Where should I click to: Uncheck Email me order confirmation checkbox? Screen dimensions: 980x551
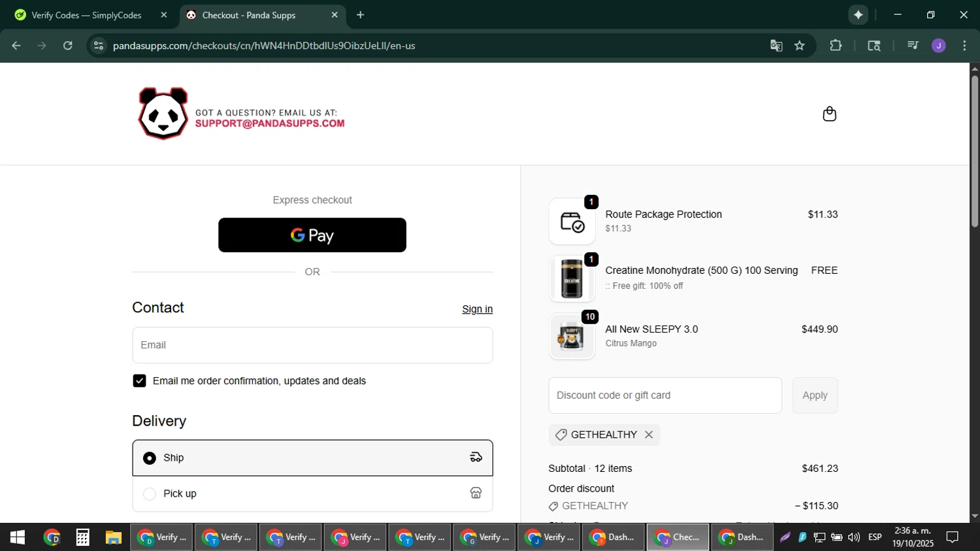tap(139, 381)
